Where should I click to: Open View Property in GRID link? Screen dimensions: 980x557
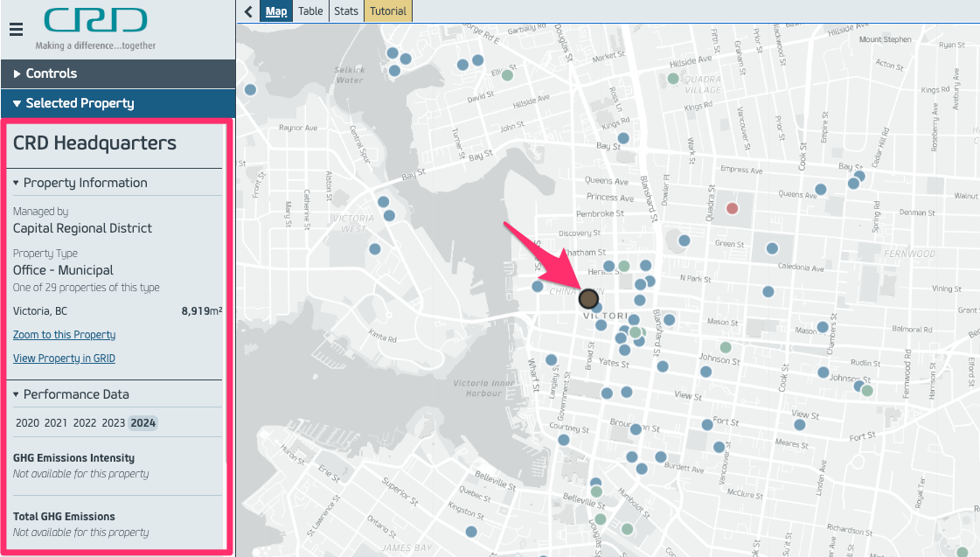coord(64,359)
